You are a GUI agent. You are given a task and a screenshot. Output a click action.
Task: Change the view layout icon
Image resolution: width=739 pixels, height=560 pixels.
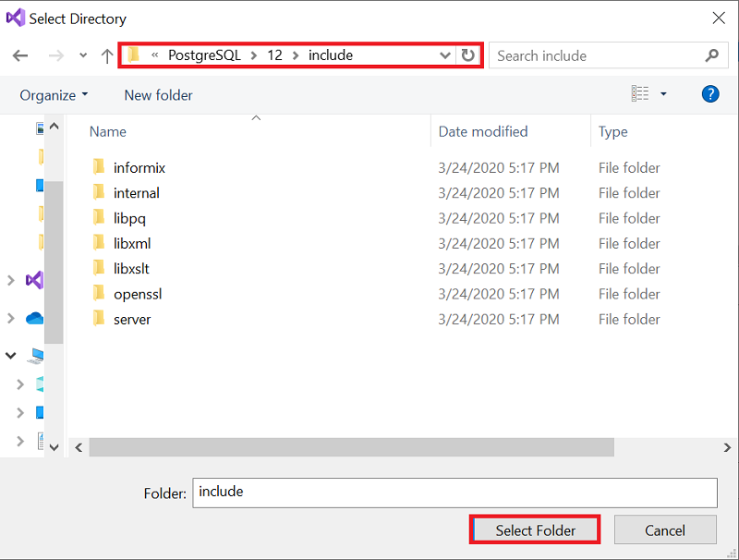pyautogui.click(x=640, y=94)
